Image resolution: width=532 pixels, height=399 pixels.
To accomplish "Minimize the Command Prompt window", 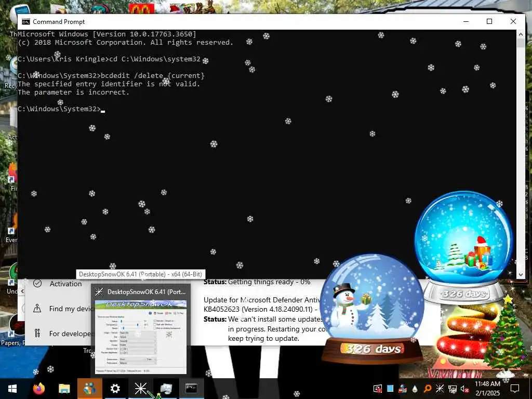I will point(466,21).
